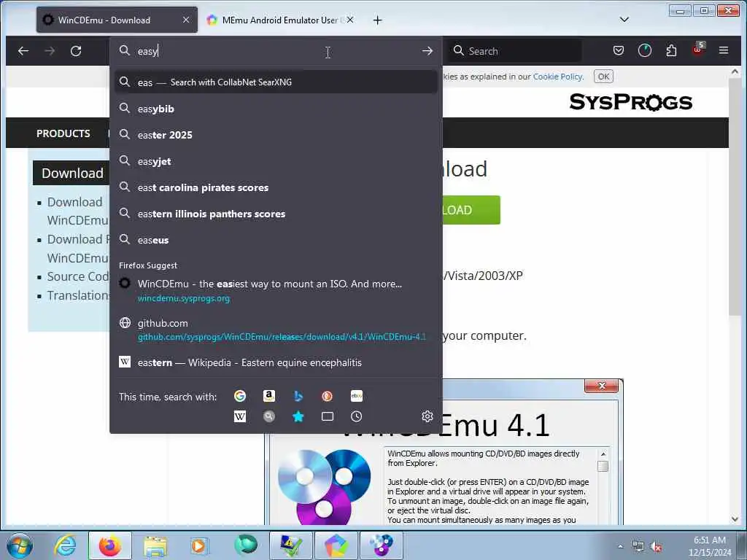Dismiss cookie notice with OK button
Image resolution: width=747 pixels, height=560 pixels.
click(603, 77)
